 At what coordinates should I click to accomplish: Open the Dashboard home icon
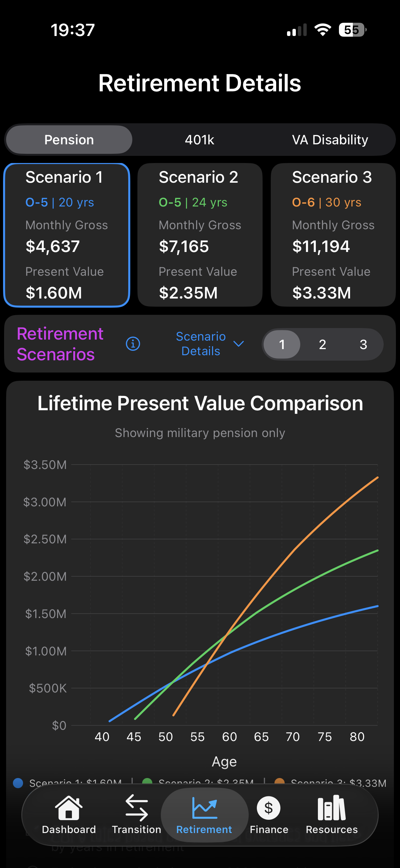click(69, 805)
